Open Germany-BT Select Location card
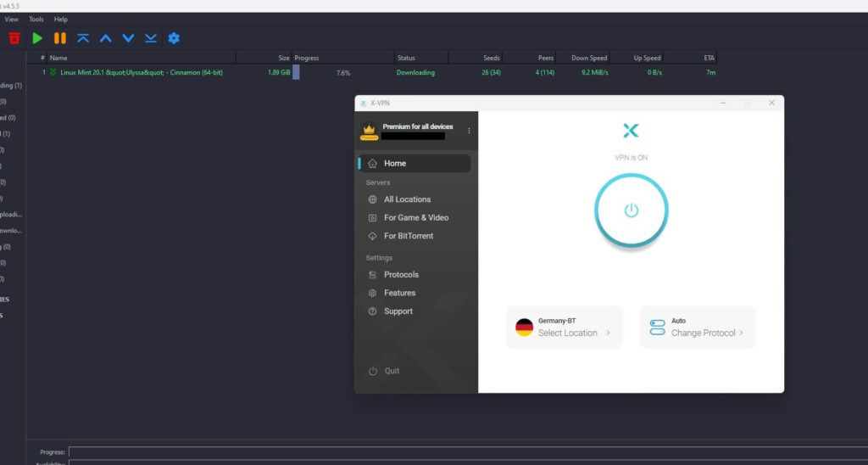868x465 pixels. [x=565, y=328]
